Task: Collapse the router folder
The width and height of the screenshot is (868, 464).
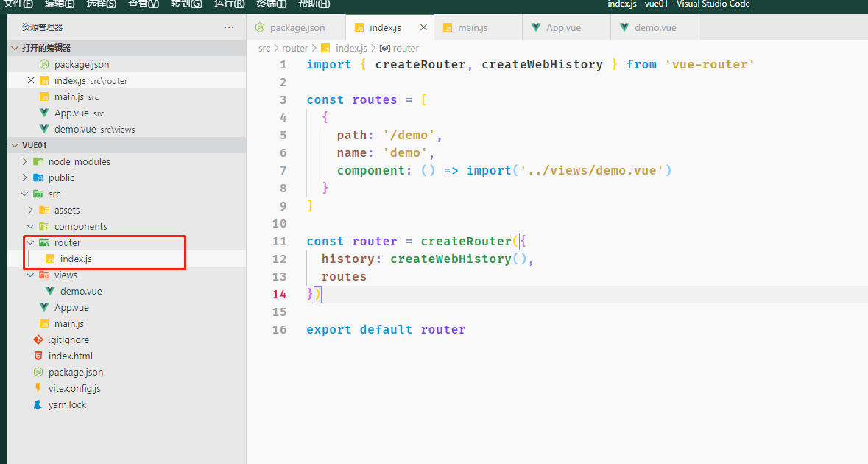Action: [x=30, y=242]
